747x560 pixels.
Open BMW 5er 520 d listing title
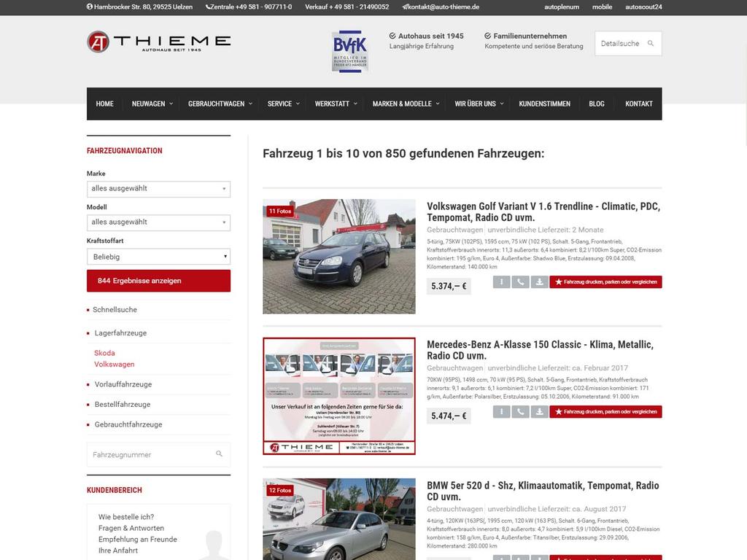(543, 491)
